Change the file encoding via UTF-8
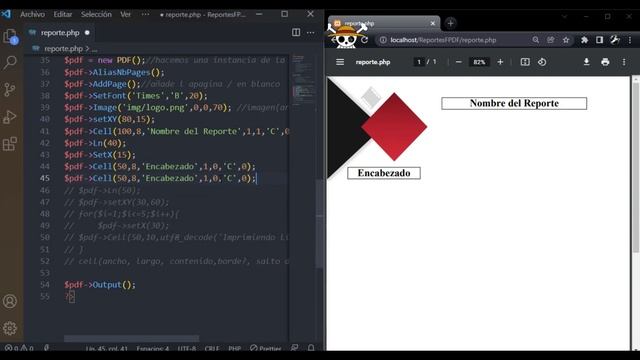Screen dimensions: 640x360 (x=187, y=349)
